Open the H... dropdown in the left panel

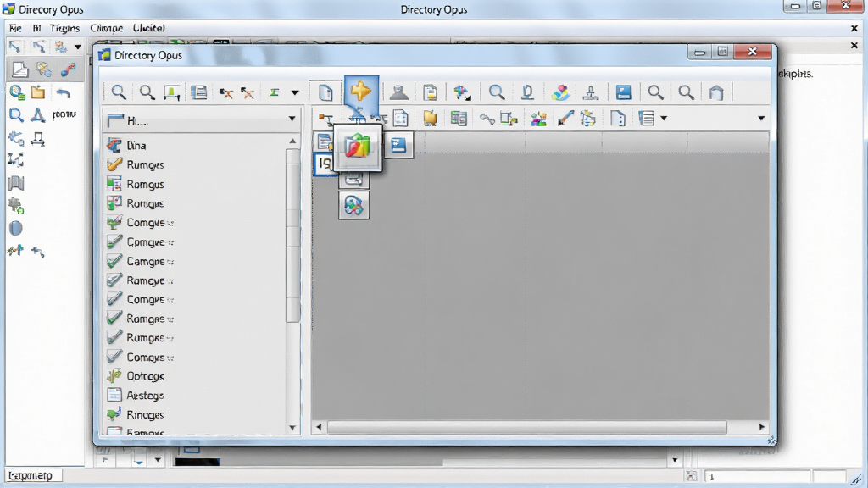(x=292, y=119)
